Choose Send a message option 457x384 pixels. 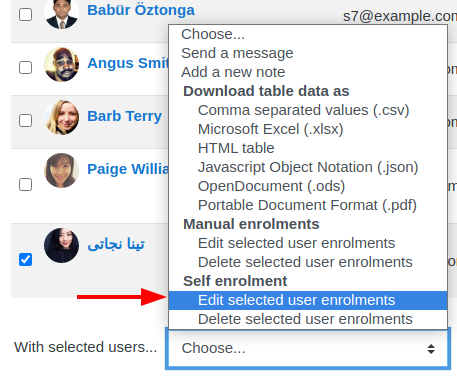pos(237,53)
